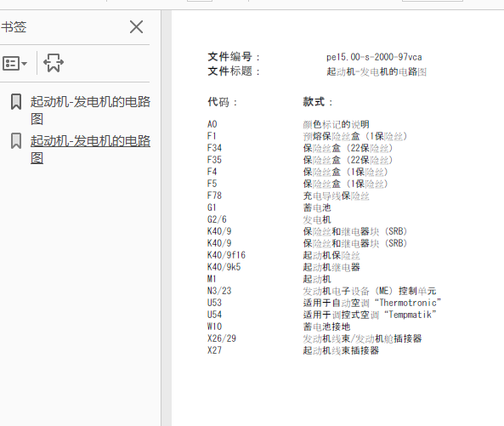Select description 颜色标记的说明

337,124
